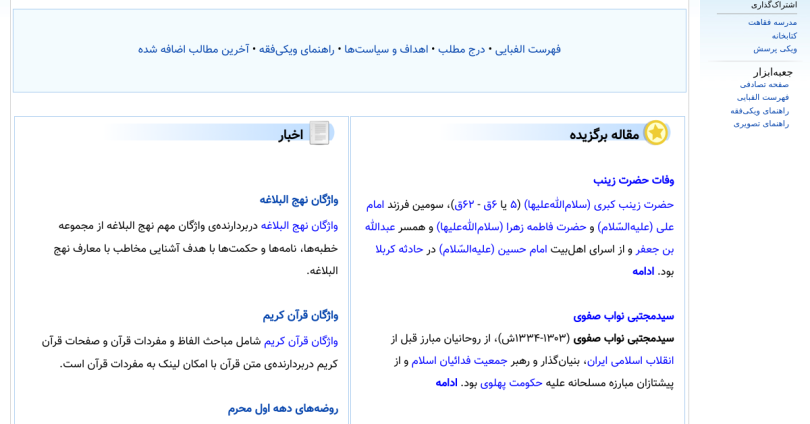This screenshot has width=810, height=424.
Task: Click the star icon beside مقاله برگزیده
Action: point(656,133)
